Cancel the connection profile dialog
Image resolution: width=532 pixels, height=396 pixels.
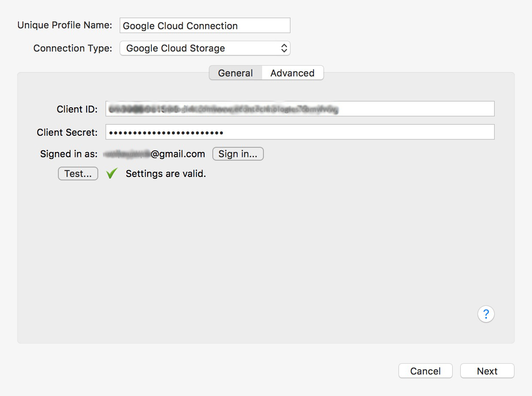pyautogui.click(x=426, y=371)
